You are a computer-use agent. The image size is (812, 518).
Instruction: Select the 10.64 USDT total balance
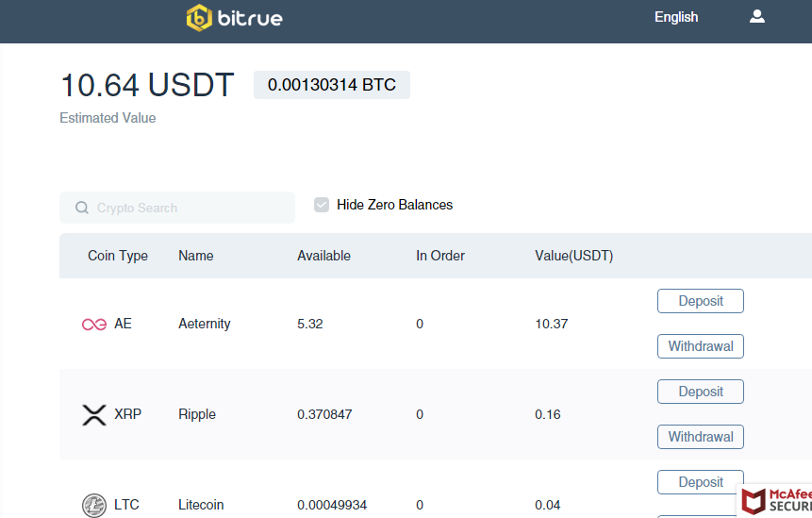tap(147, 85)
